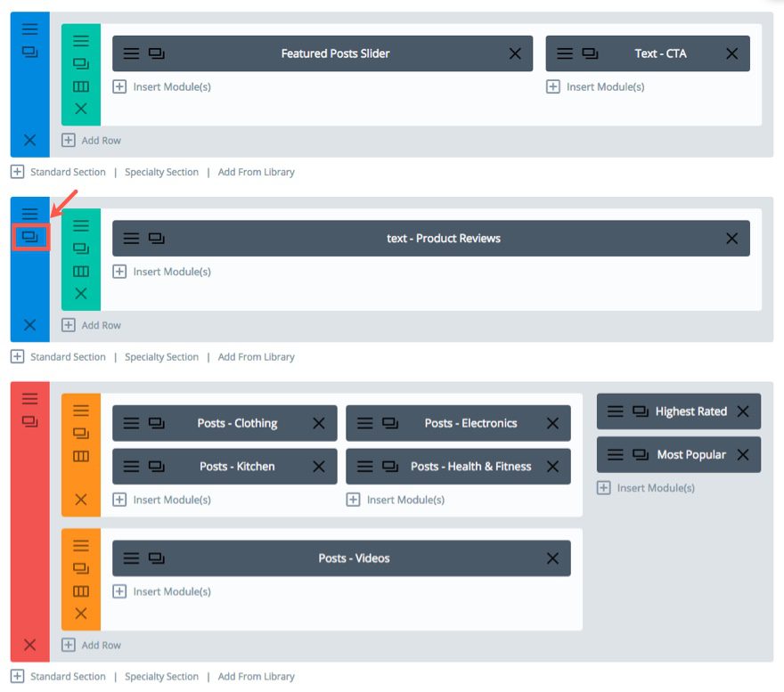
Task: Open settings for text - Product Reviews module
Action: [131, 239]
